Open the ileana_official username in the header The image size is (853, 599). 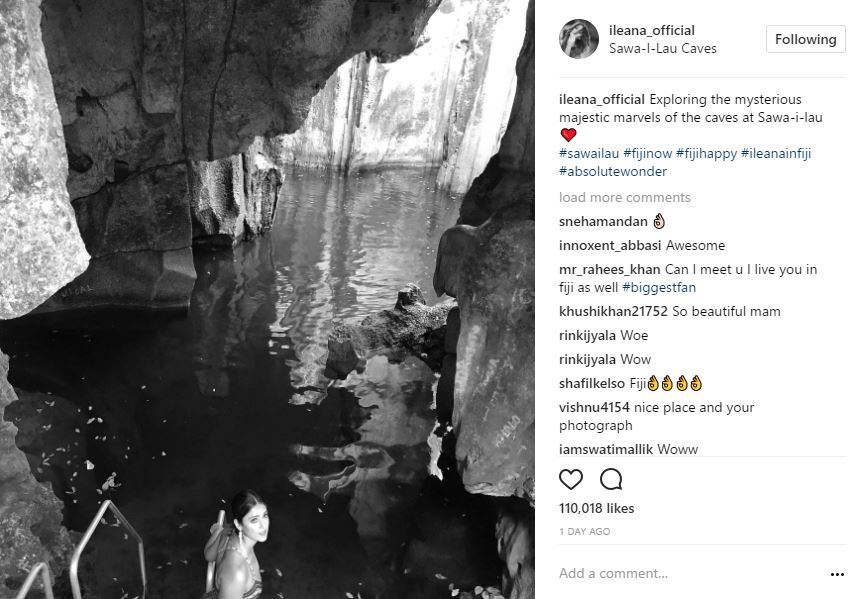651,30
